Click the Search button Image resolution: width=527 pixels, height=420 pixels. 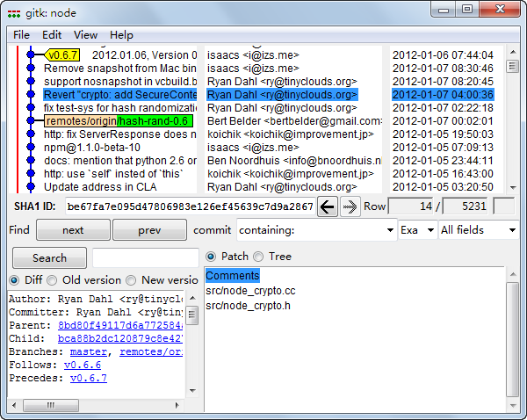click(x=49, y=258)
